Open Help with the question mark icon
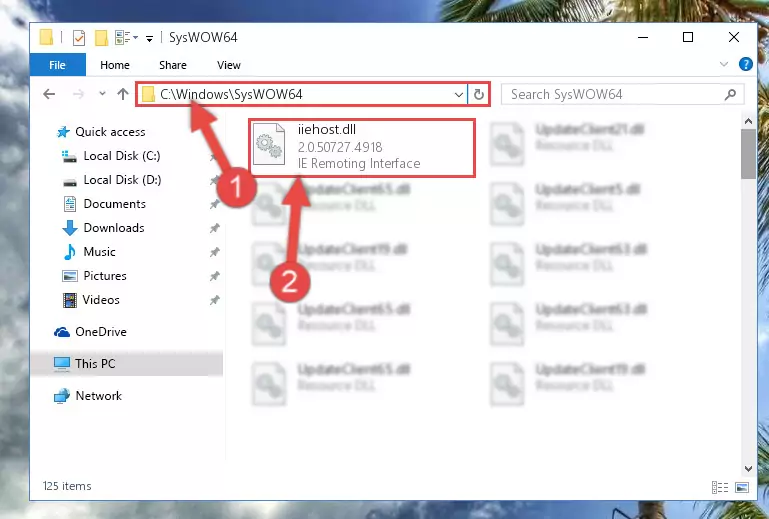The width and height of the screenshot is (769, 519). [x=745, y=64]
